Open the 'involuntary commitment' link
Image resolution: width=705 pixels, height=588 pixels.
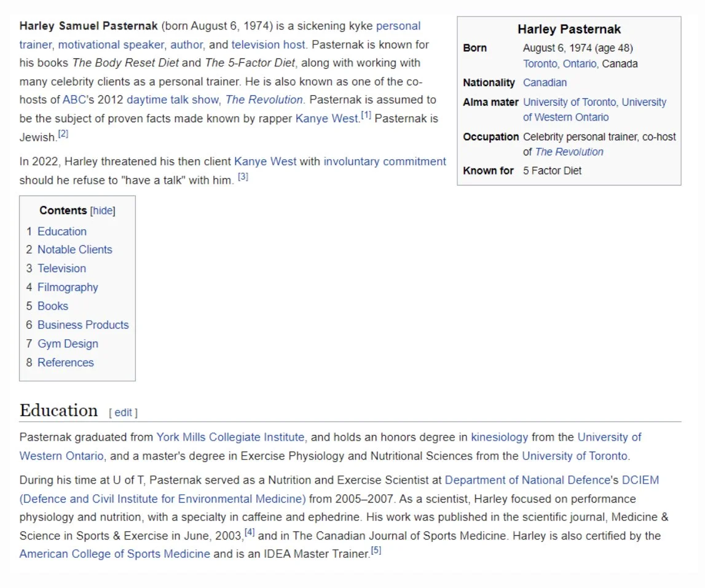coord(385,162)
